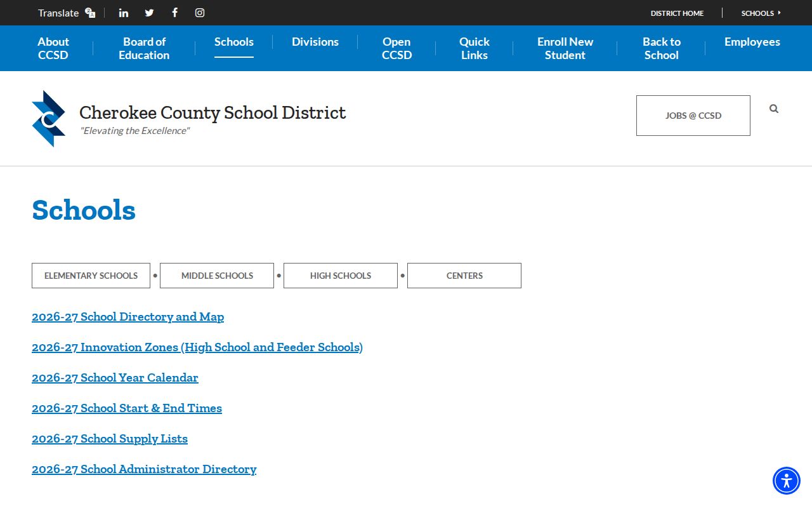
Task: Click the "Elevating the Excellence" tagline
Action: coord(134,131)
